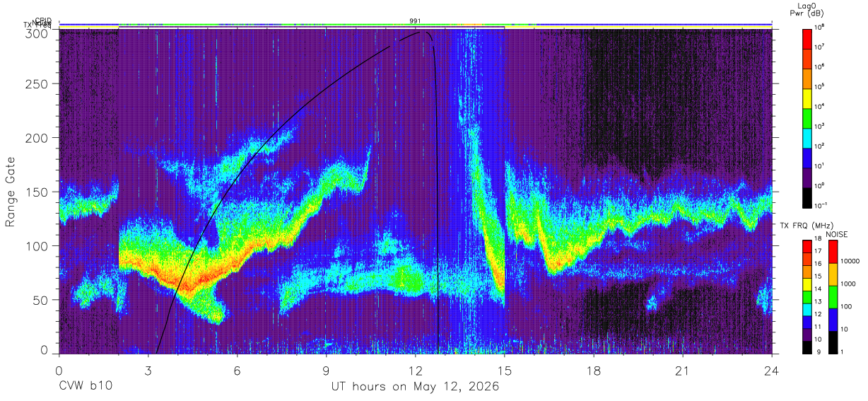Image resolution: width=868 pixels, height=401 pixels.
Task: Click the 15 tick label on UT hours axis
Action: point(505,371)
